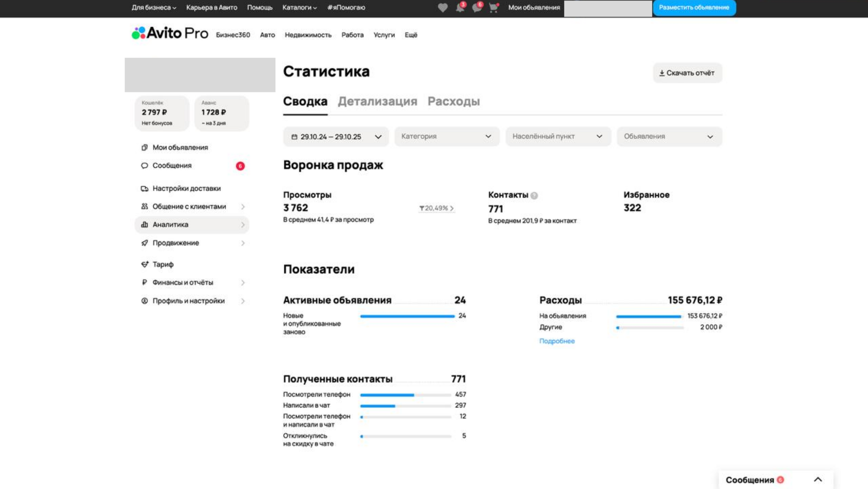Viewport: 868px width, 489px height.
Task: Click the Подробнее link under Расходы
Action: coord(557,341)
